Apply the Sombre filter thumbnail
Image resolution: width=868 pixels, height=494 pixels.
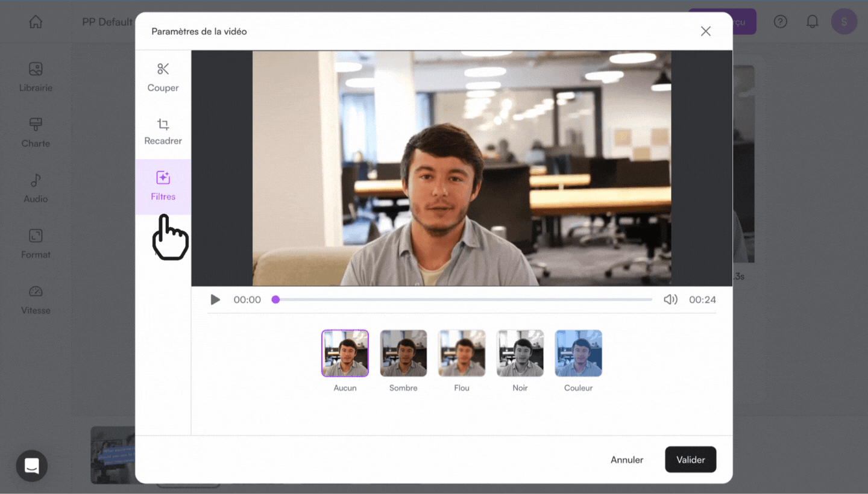click(x=403, y=353)
